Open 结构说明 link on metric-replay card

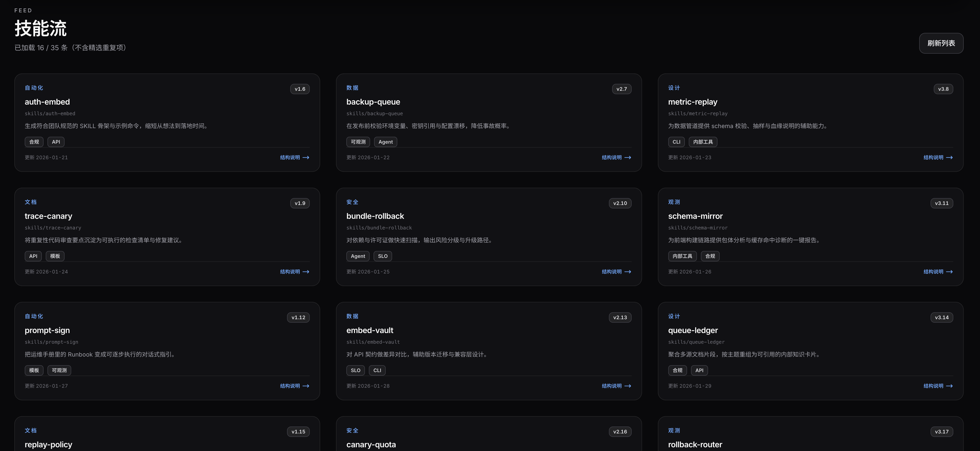pos(938,158)
